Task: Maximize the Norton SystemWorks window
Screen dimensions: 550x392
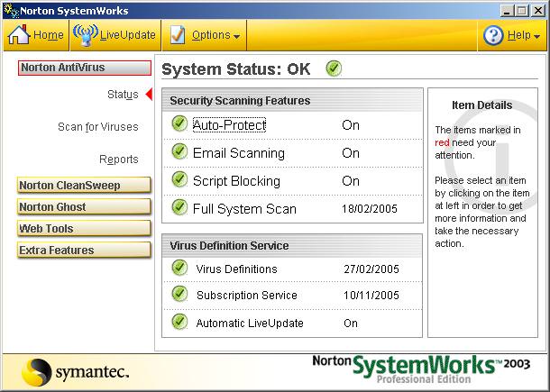Action: coord(522,11)
